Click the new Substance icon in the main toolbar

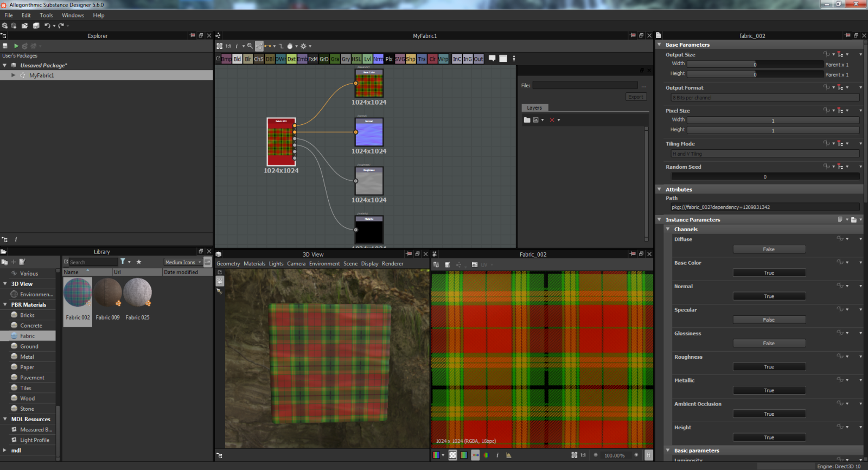(x=5, y=26)
